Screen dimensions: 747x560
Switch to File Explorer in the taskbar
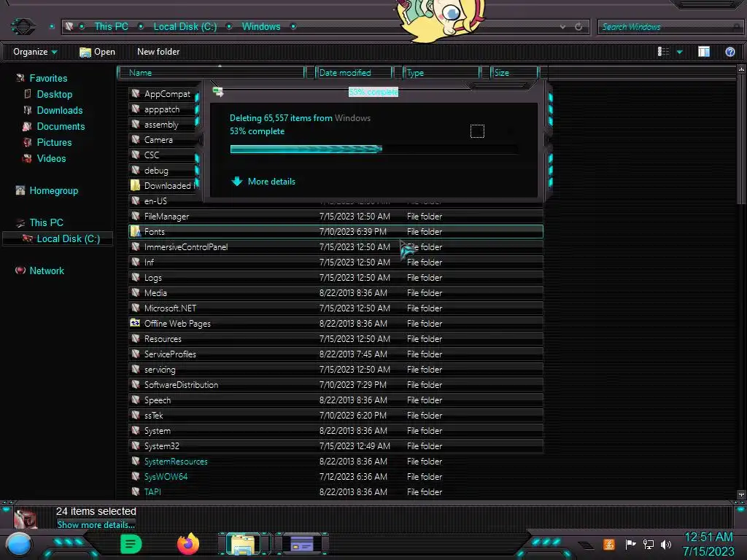[243, 544]
